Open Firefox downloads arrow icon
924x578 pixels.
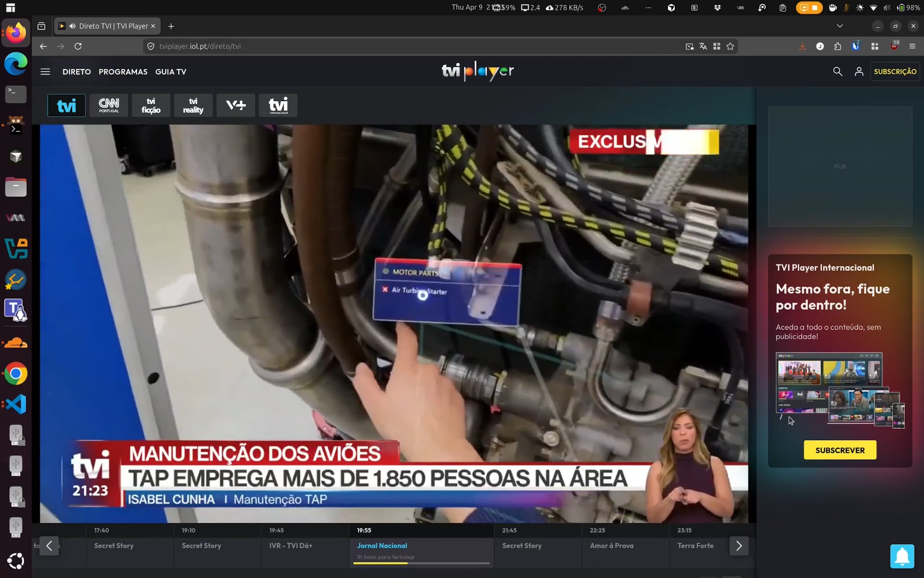(x=802, y=46)
